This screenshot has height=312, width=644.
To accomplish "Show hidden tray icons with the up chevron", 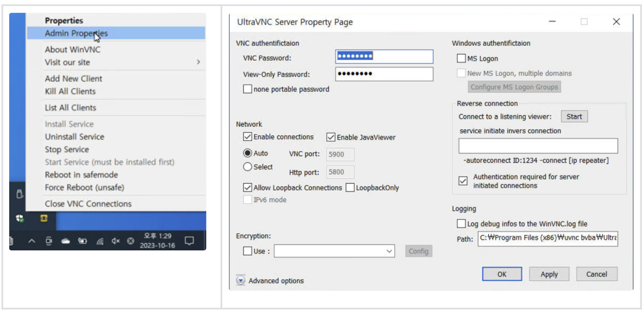I will click(32, 241).
